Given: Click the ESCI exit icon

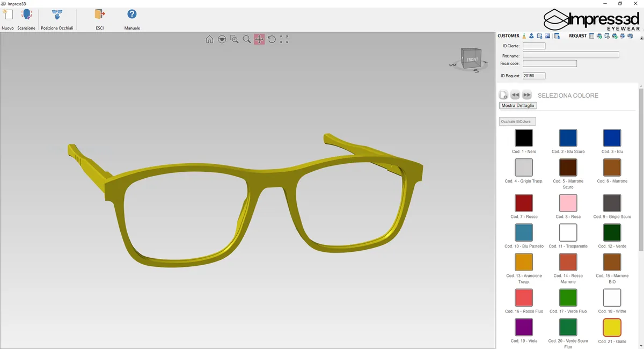Looking at the screenshot, I should [100, 14].
